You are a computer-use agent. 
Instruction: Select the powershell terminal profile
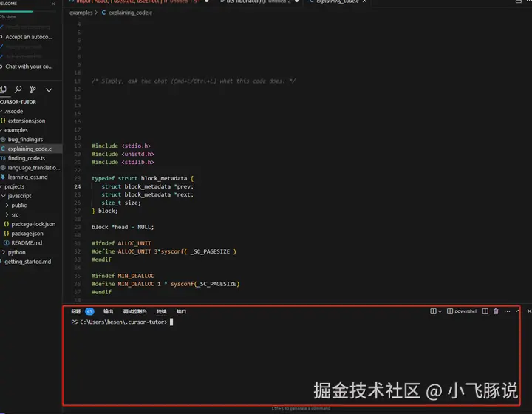click(x=462, y=311)
